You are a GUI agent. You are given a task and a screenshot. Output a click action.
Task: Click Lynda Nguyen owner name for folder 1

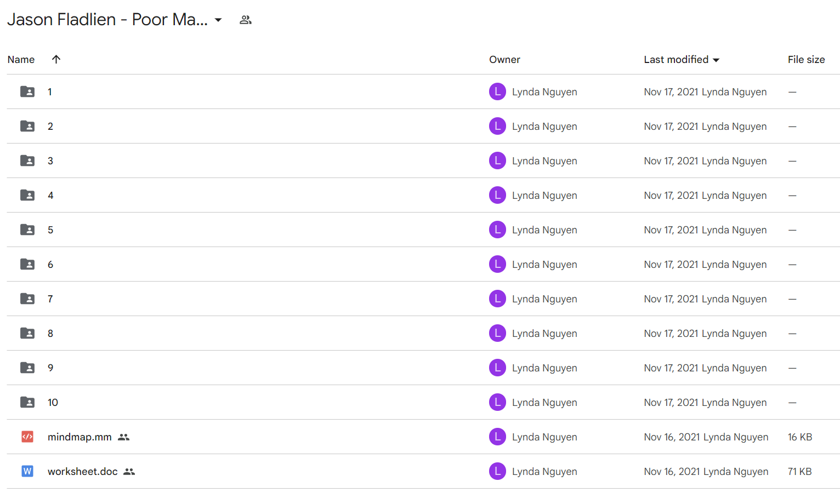[x=544, y=92]
